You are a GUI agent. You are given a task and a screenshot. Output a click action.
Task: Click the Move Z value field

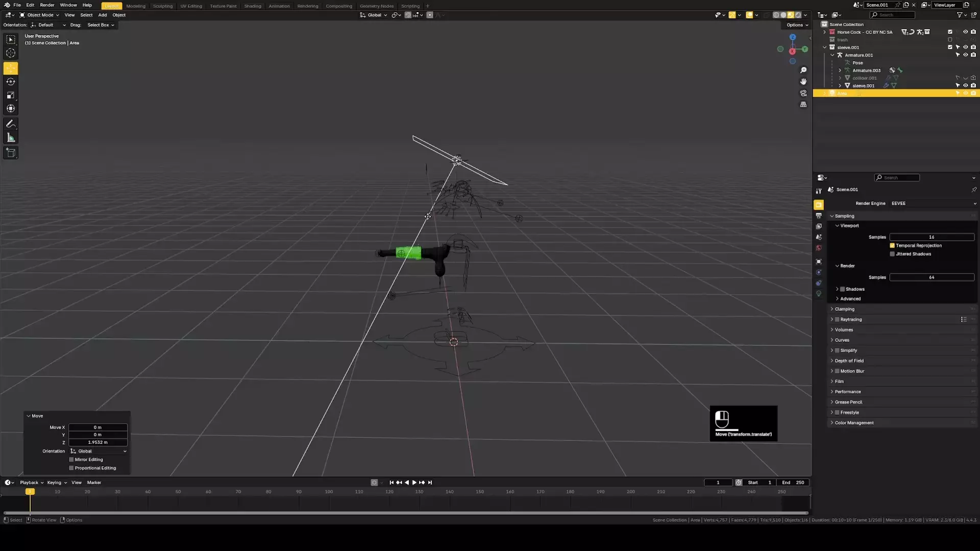[97, 442]
